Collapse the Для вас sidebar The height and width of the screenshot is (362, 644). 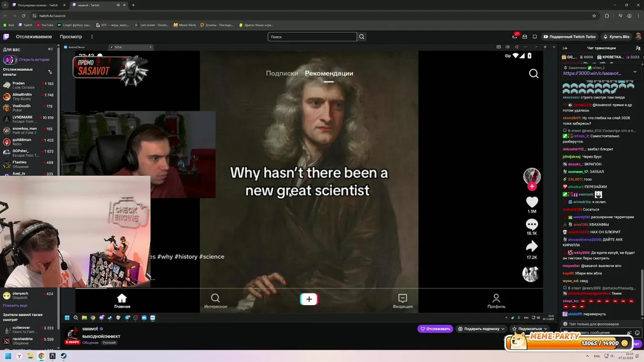pyautogui.click(x=50, y=49)
